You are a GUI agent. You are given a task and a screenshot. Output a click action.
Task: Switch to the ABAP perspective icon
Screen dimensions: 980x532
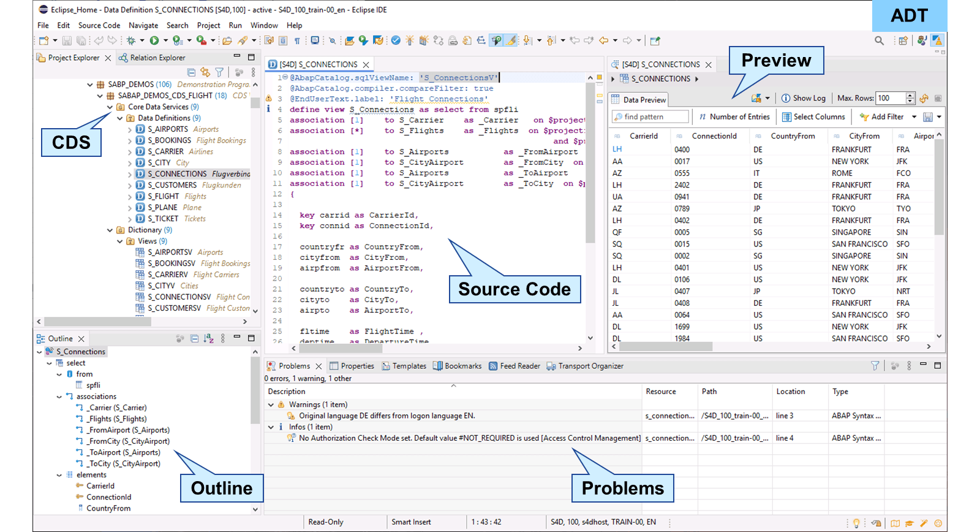[x=937, y=41]
